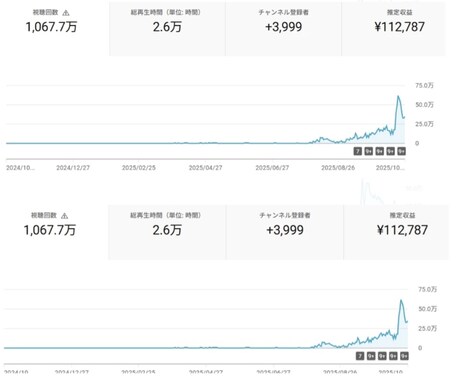This screenshot has height=380, width=460.
Task: Click the last 9+ marker under the lower chart
Action: click(x=404, y=356)
